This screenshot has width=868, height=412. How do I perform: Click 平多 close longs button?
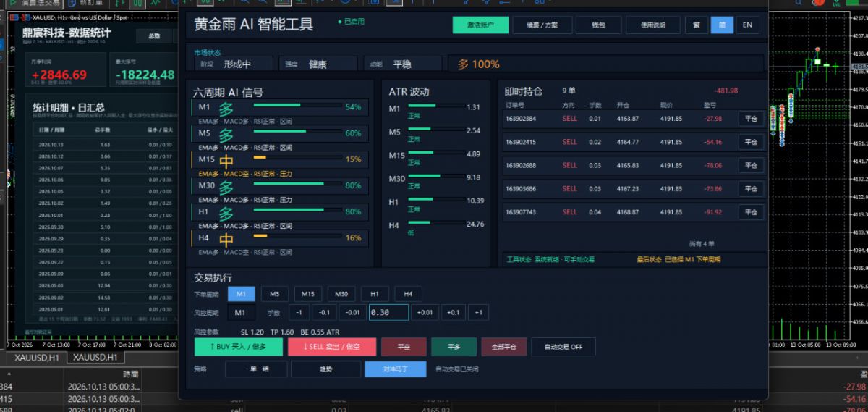pos(454,347)
